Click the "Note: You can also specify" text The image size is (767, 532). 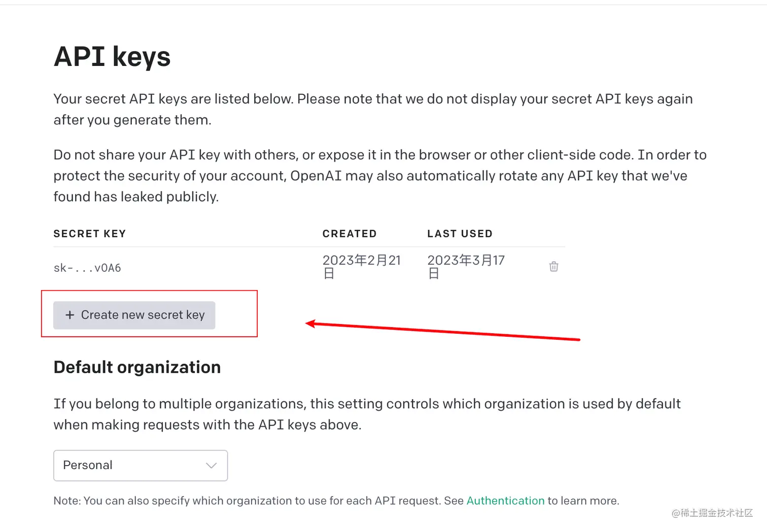[x=259, y=501]
